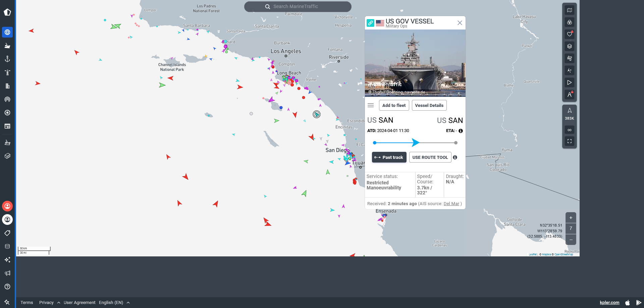Click the white profile avatar icon
The image size is (644, 308).
point(7,220)
